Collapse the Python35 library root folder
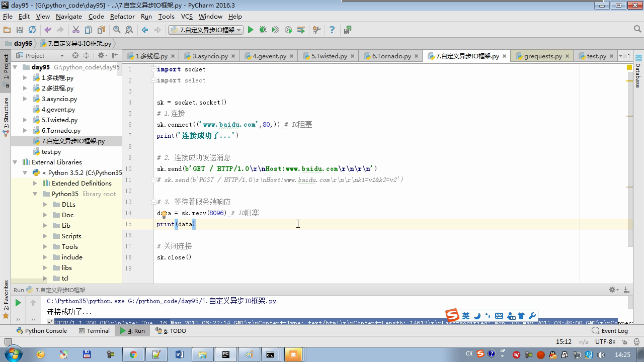This screenshot has height=362, width=644. click(35, 194)
